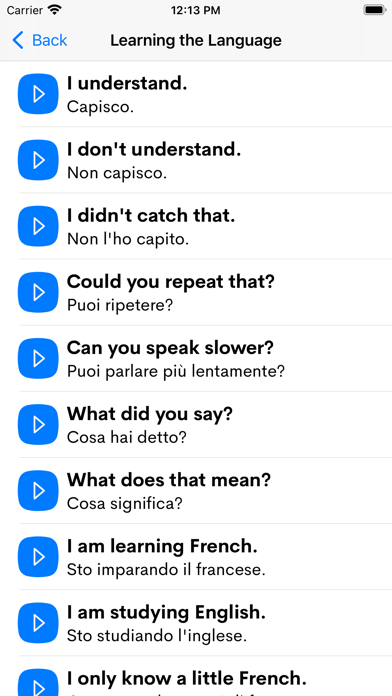Play audio for "I understand."
The width and height of the screenshot is (392, 696).
pyautogui.click(x=38, y=94)
